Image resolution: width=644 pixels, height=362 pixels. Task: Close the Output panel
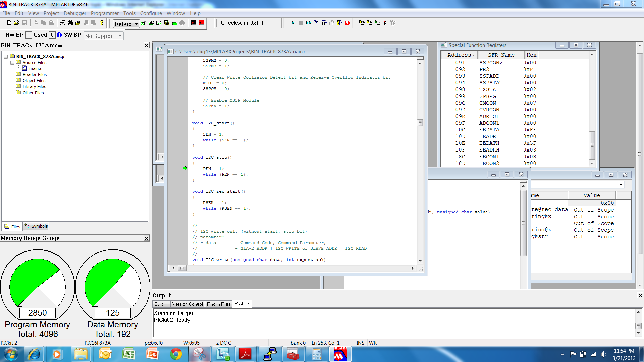(640, 295)
